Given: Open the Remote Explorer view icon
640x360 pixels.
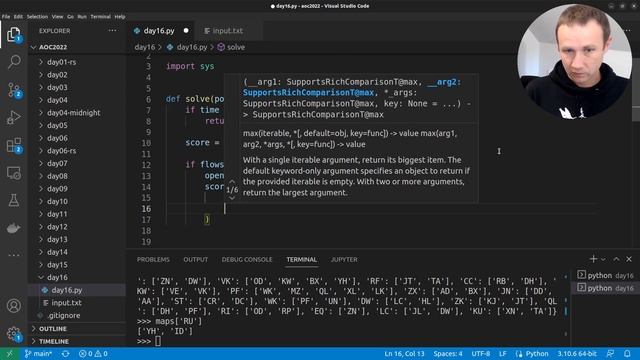Looking at the screenshot, I should tap(14, 173).
